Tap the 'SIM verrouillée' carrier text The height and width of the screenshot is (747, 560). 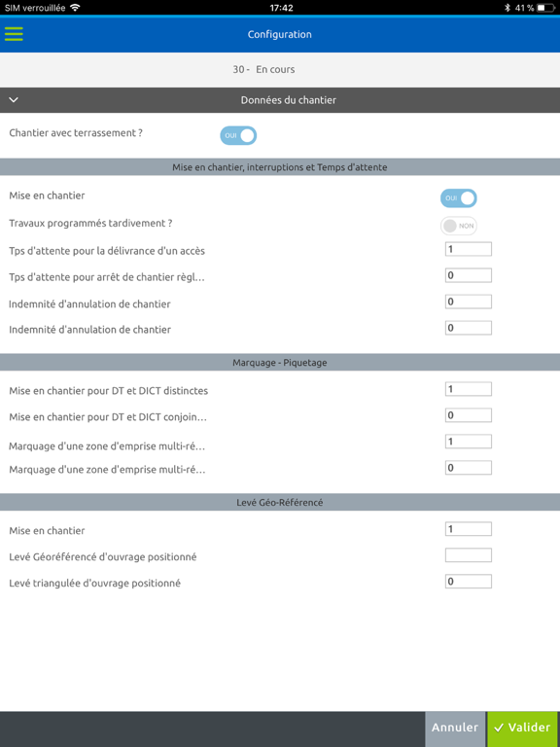[x=35, y=8]
